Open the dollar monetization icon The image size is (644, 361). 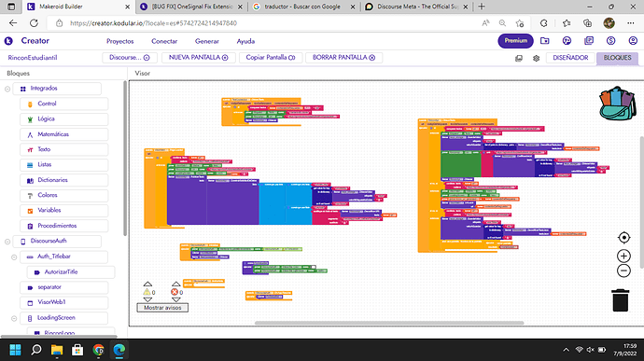[610, 41]
